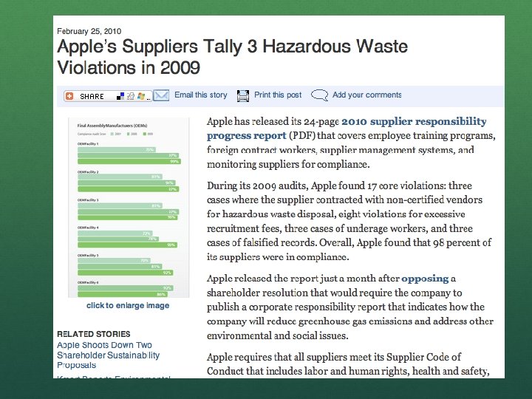Click the 'Email this story' link
The width and height of the screenshot is (532, 399).
(200, 95)
